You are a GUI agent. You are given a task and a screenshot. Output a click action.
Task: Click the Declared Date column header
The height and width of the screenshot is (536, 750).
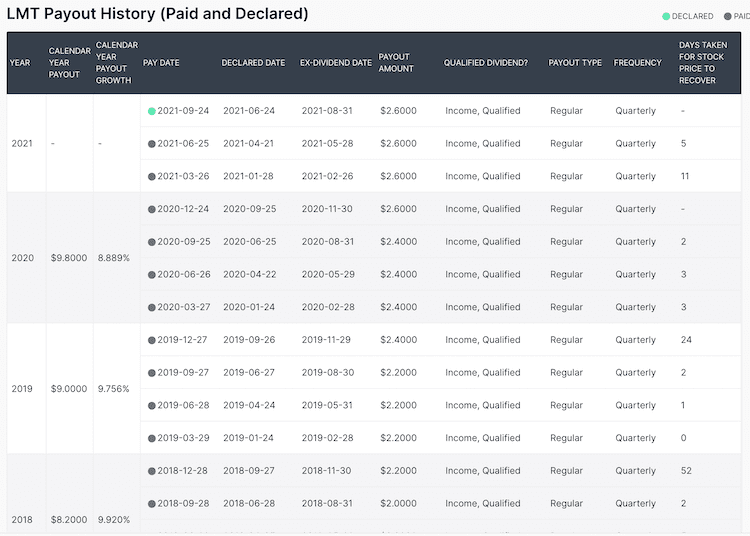tap(253, 63)
